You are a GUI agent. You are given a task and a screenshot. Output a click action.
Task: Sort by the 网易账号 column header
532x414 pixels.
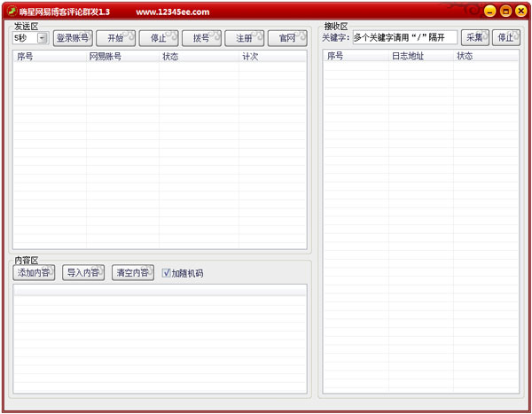click(122, 57)
